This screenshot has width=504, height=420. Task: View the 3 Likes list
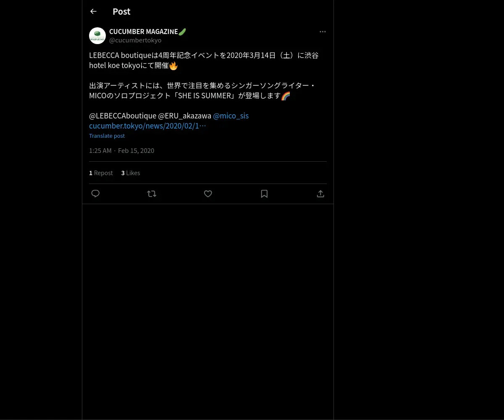[131, 173]
